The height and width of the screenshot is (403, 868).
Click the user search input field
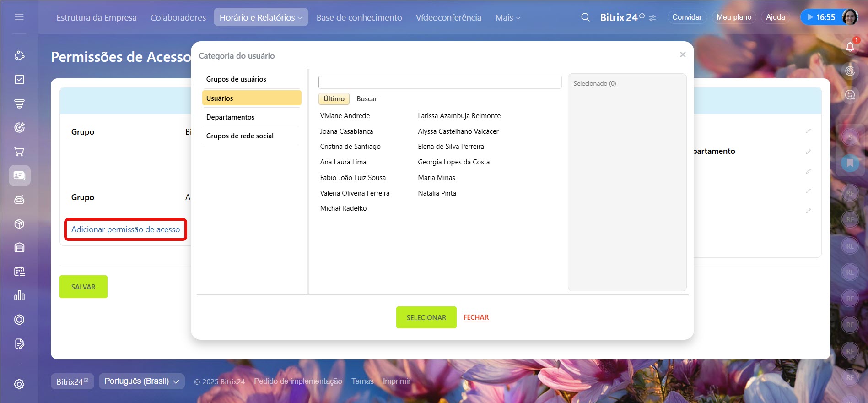pos(440,82)
